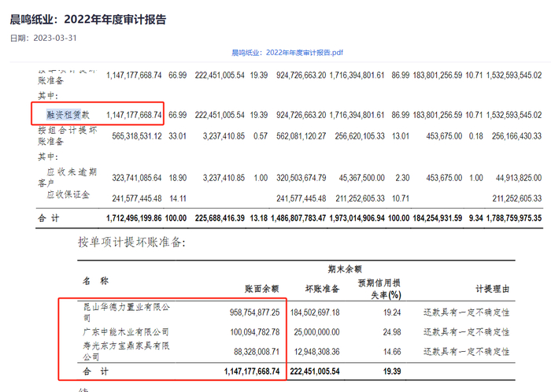551x392 pixels.
Task: Click the page title 晨鸣纸业：2022年年度审计报告
Action: click(x=88, y=20)
